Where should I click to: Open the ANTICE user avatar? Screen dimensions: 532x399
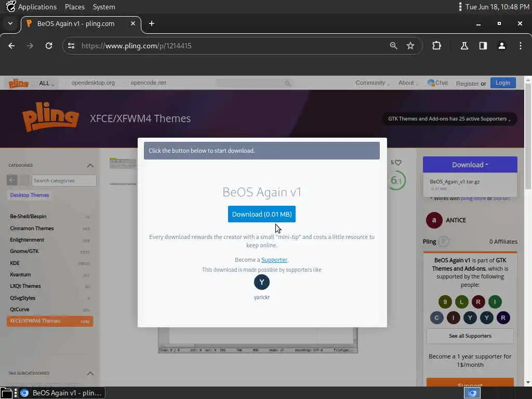pos(434,220)
